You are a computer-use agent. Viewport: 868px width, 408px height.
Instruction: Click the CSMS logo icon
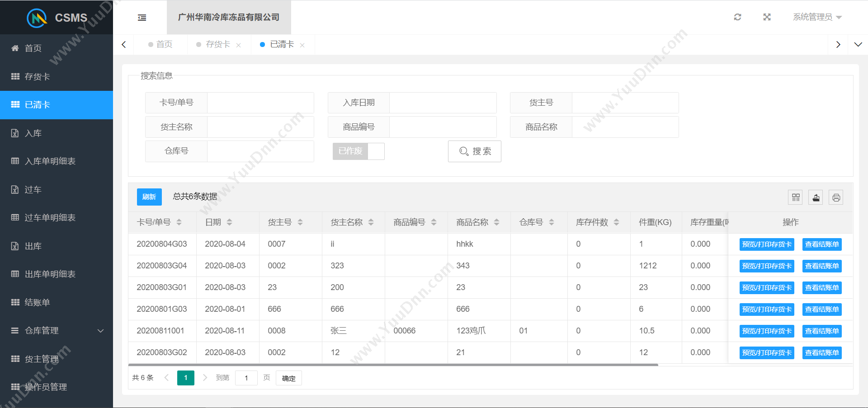point(37,18)
